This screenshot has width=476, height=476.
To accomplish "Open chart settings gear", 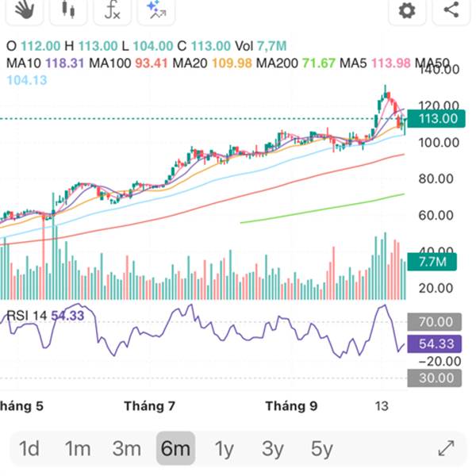I will pos(407,10).
